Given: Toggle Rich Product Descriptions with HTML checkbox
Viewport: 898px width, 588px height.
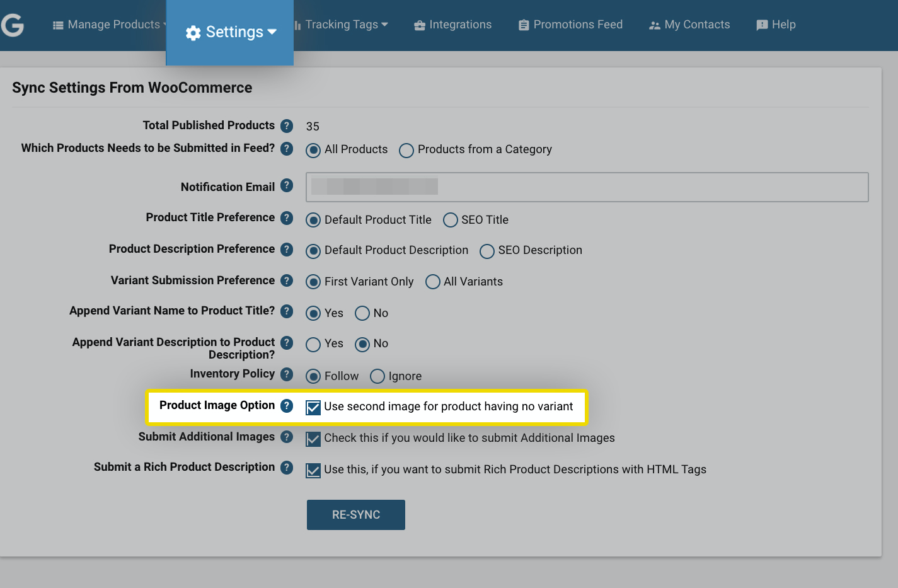Looking at the screenshot, I should (x=313, y=471).
